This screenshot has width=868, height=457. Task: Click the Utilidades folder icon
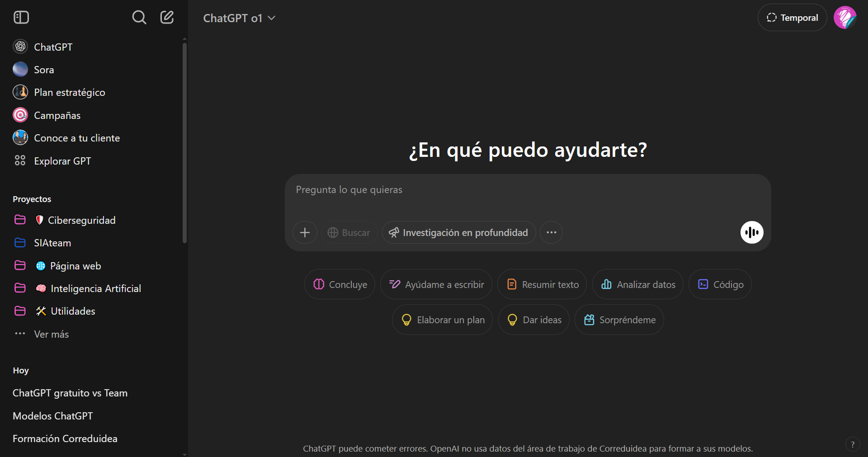pos(20,311)
